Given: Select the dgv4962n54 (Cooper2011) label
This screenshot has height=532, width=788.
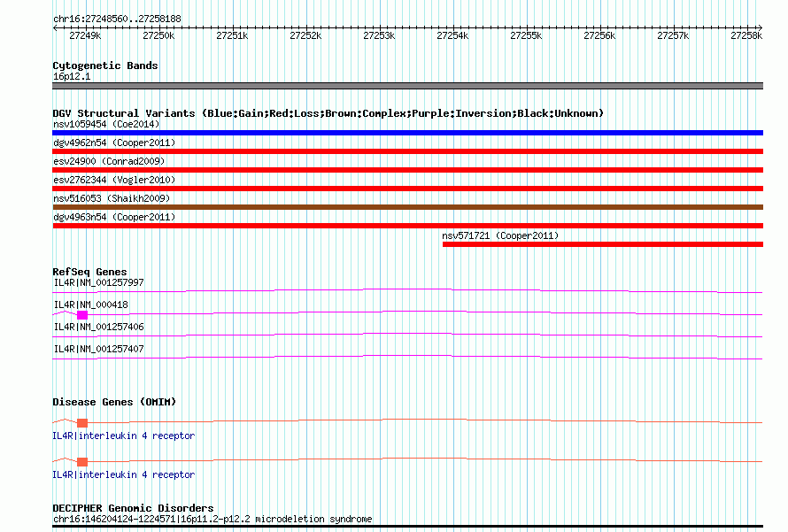Looking at the screenshot, I should click(x=114, y=143).
